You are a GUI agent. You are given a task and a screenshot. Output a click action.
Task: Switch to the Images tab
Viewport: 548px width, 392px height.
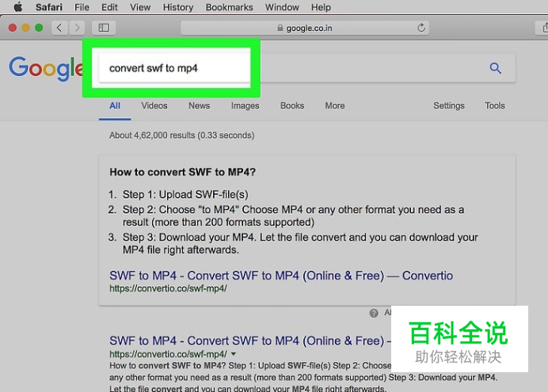coord(245,106)
